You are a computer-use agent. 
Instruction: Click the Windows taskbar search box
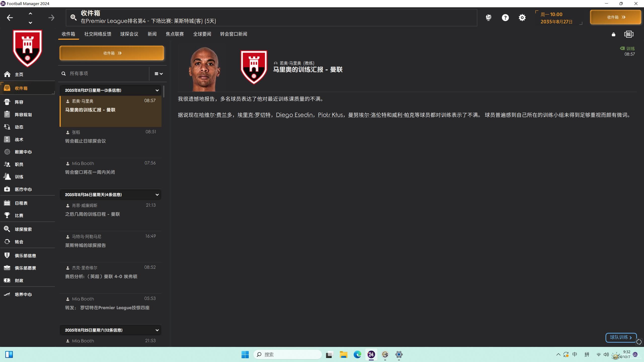coord(288,354)
